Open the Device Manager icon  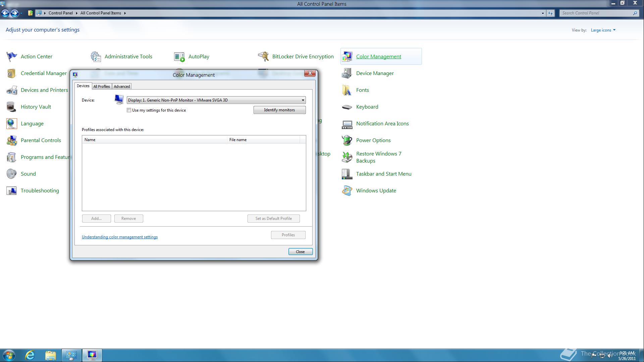coord(347,73)
